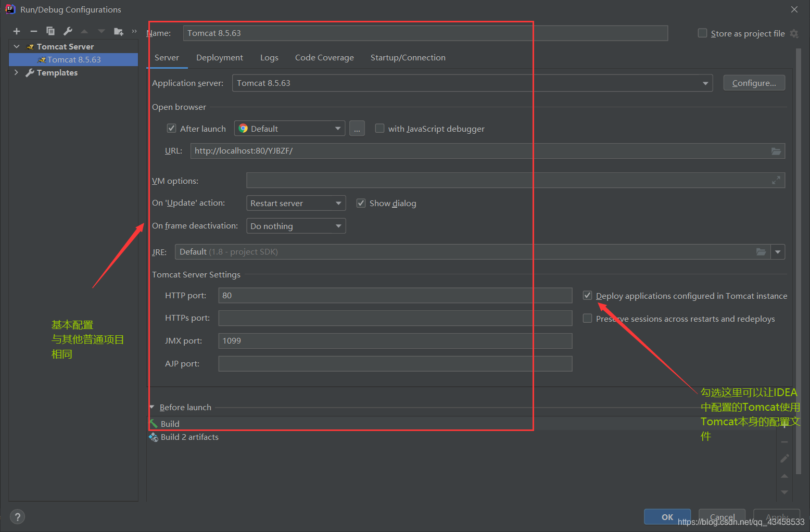This screenshot has width=810, height=532.
Task: Click the Apply button
Action: [x=777, y=517]
